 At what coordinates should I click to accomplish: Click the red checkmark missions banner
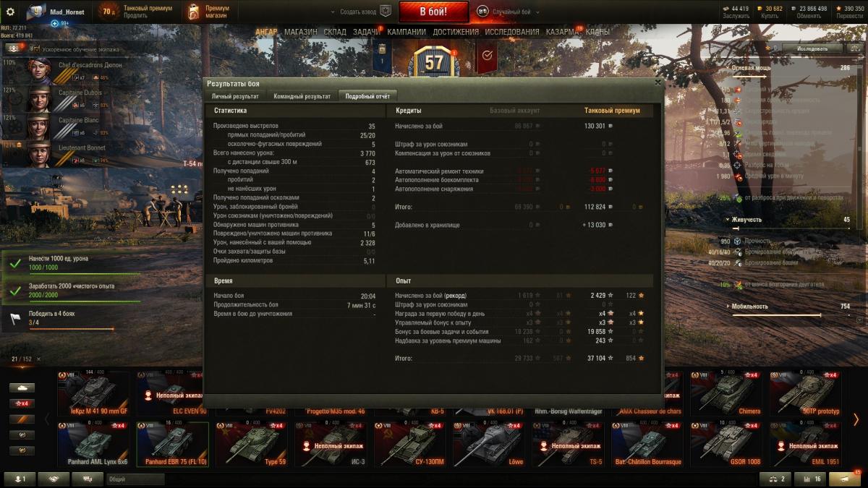click(x=487, y=56)
